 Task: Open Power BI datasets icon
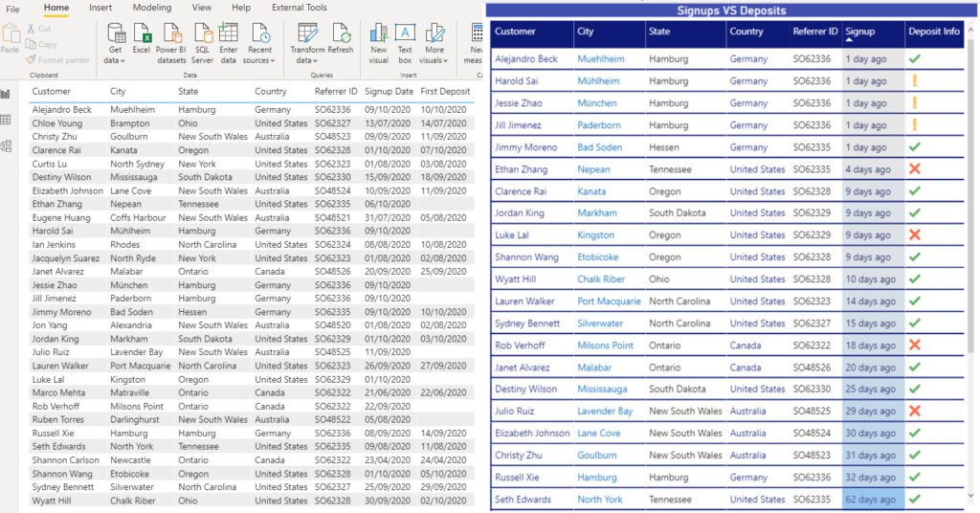[171, 33]
